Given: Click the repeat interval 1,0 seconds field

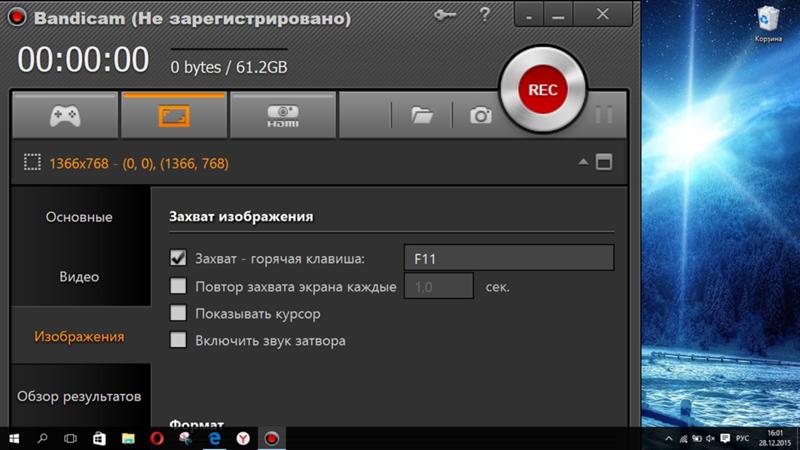Looking at the screenshot, I should 439,286.
